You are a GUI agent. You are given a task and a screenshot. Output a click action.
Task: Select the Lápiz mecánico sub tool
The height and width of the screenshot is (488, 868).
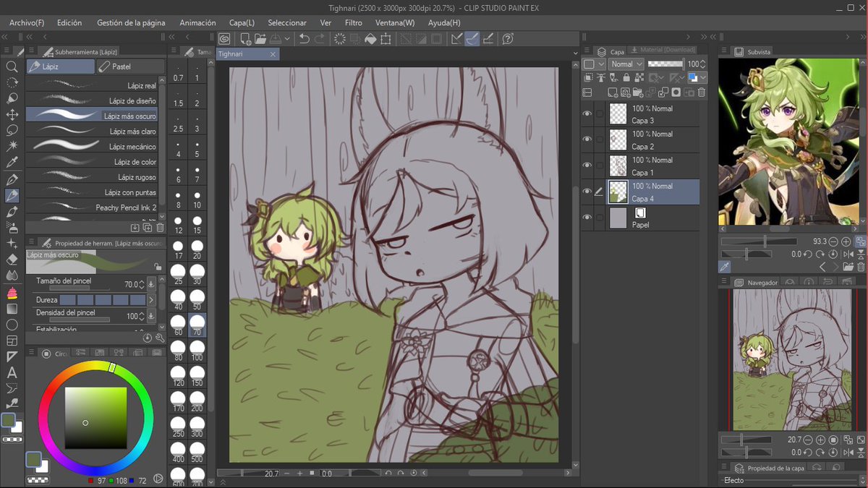pos(92,146)
